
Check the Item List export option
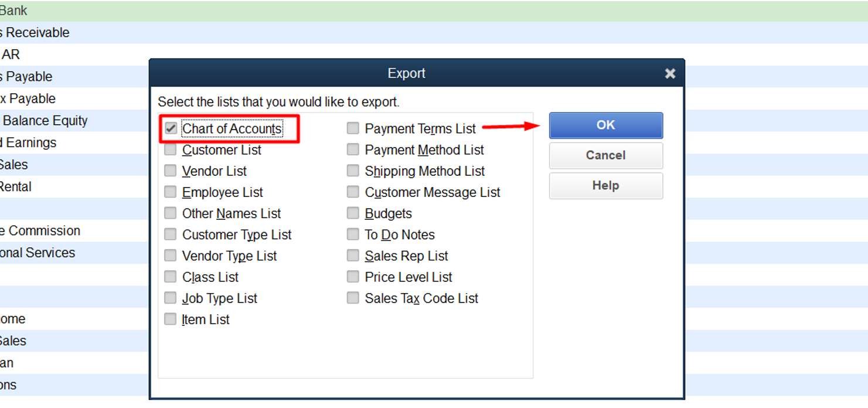[171, 319]
